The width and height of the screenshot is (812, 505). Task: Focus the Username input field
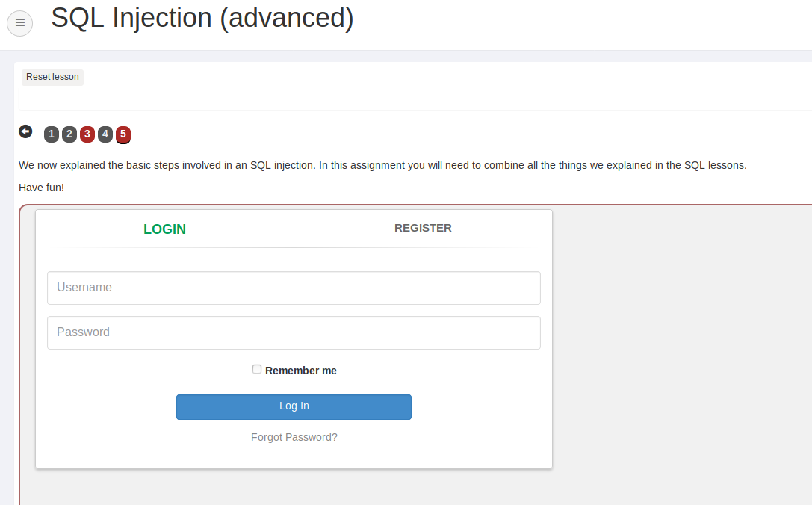point(294,288)
